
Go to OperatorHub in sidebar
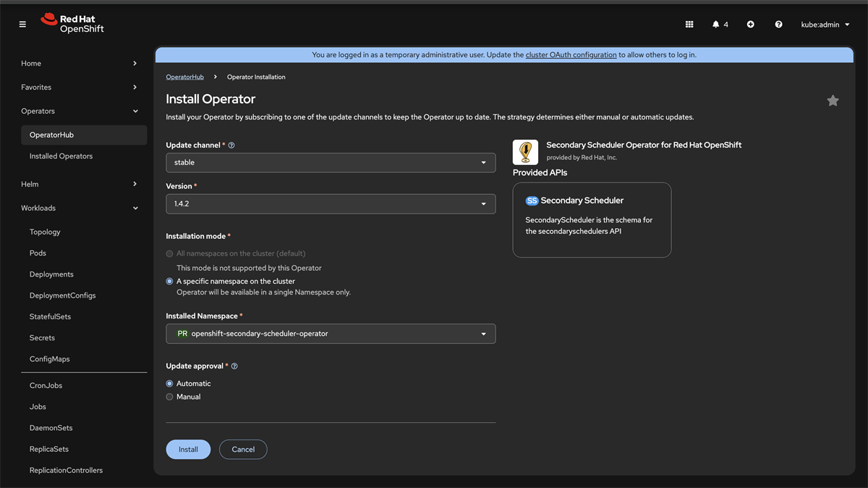pyautogui.click(x=84, y=135)
